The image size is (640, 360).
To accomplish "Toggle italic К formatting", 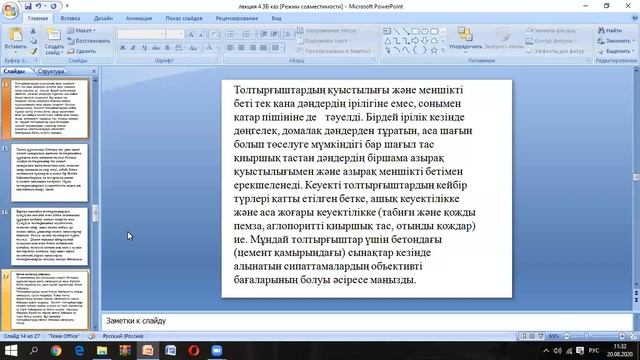I will pyautogui.click(x=133, y=48).
